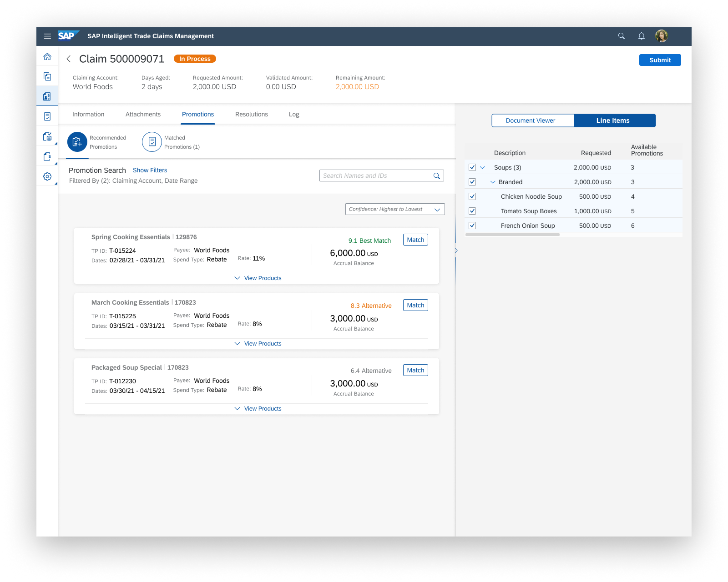The image size is (728, 582).
Task: Click the magnifier in the promotion search box
Action: click(437, 176)
